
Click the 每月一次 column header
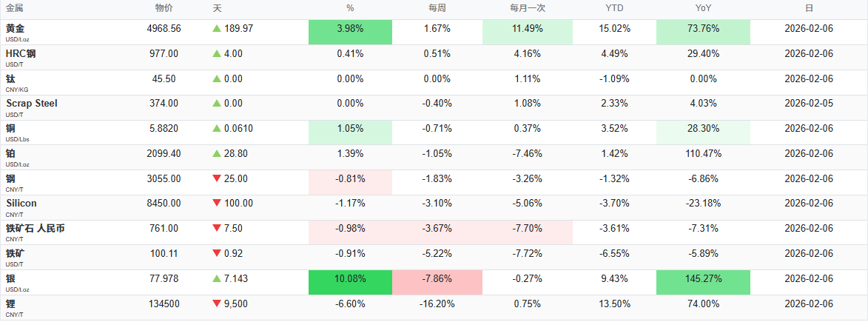pos(527,8)
